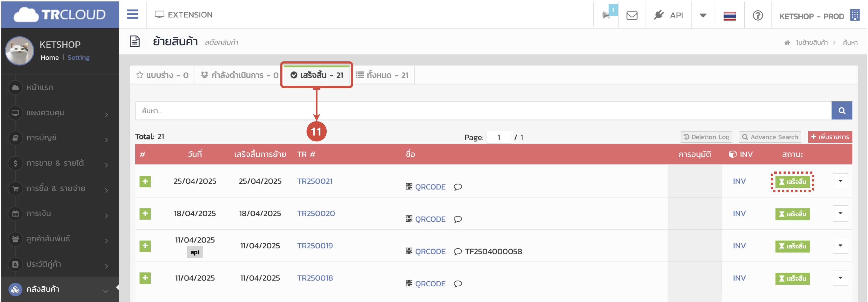This screenshot has height=302, width=868.
Task: Open the Deletion Log
Action: coord(706,137)
